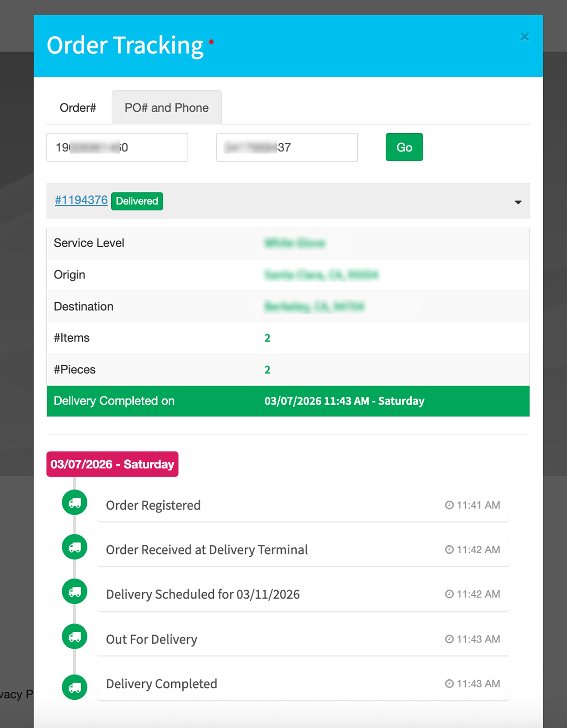
Task: Click truck icon beside Delivery Scheduled entry
Action: (75, 592)
